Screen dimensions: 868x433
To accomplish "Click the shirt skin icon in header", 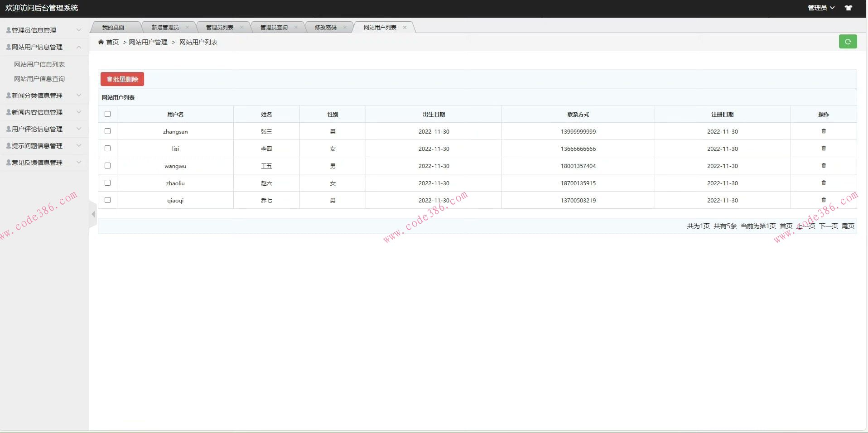I will [x=849, y=8].
